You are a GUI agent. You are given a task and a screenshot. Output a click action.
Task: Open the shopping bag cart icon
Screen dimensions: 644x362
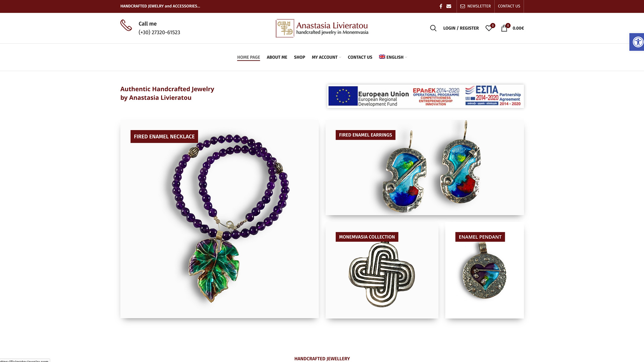coord(505,27)
